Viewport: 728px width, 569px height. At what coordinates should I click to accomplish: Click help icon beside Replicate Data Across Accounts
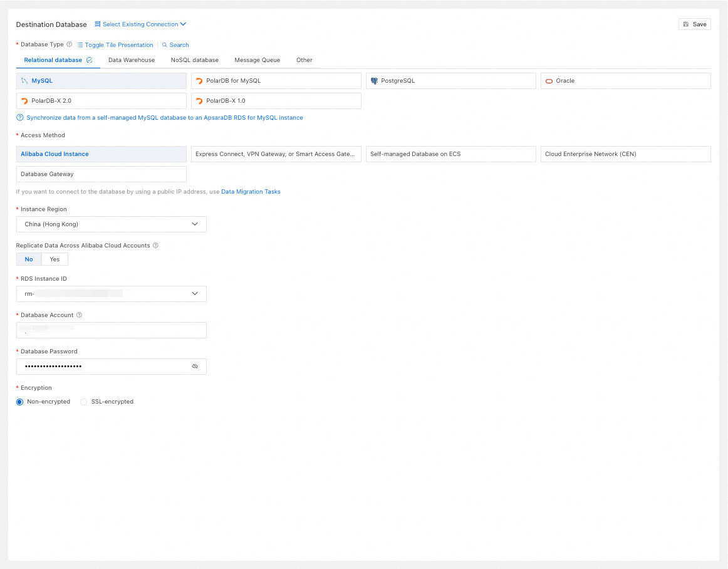155,245
